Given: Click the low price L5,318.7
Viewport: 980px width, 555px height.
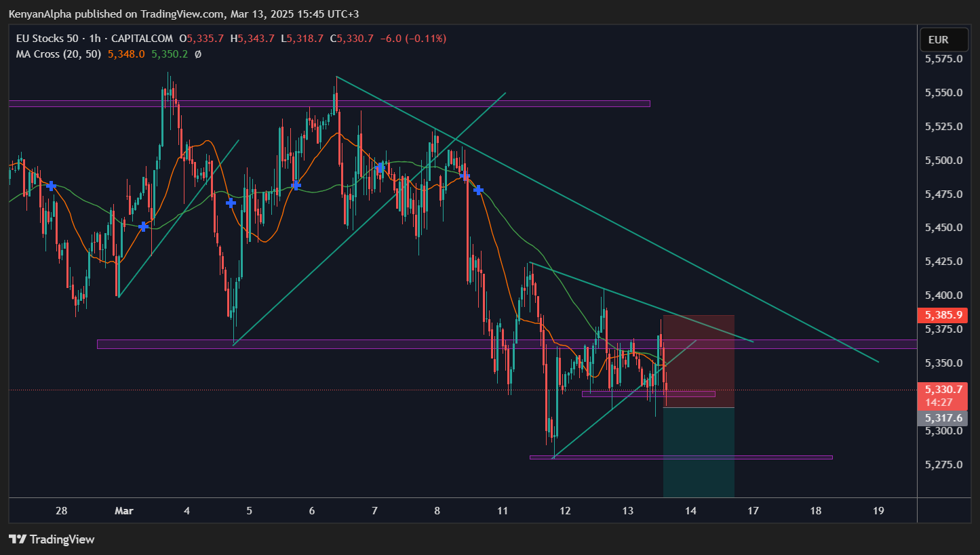Looking at the screenshot, I should [302, 39].
